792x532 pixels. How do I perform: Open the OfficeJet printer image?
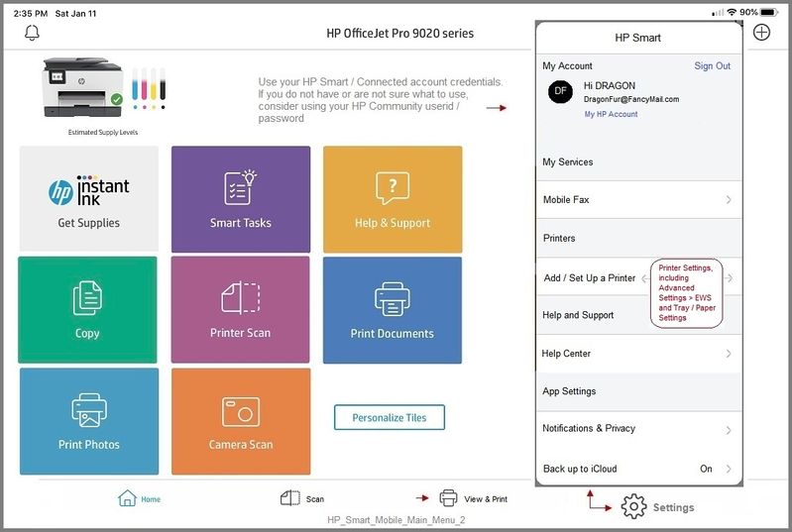coord(83,87)
